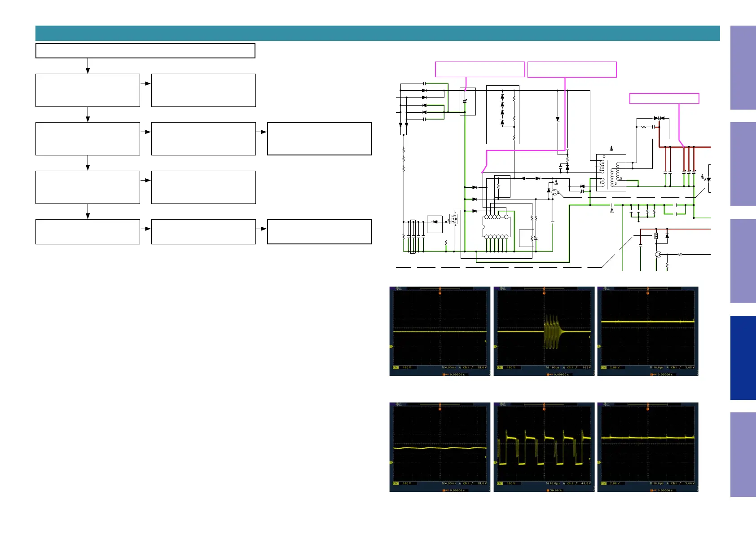Open the burst waveform oscilloscope capture

(544, 331)
